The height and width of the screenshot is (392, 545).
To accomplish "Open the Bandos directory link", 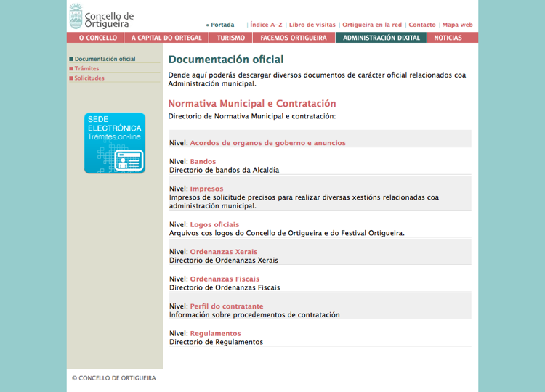I will (x=203, y=161).
